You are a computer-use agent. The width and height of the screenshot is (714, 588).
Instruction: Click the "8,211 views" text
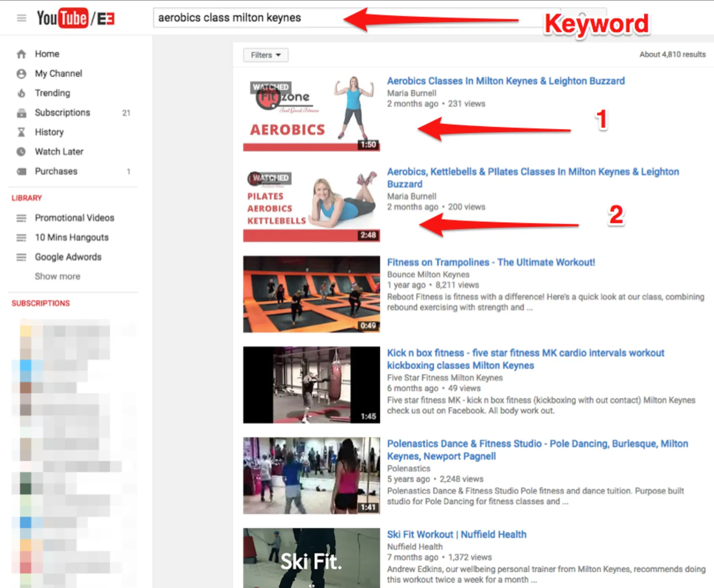pos(457,285)
